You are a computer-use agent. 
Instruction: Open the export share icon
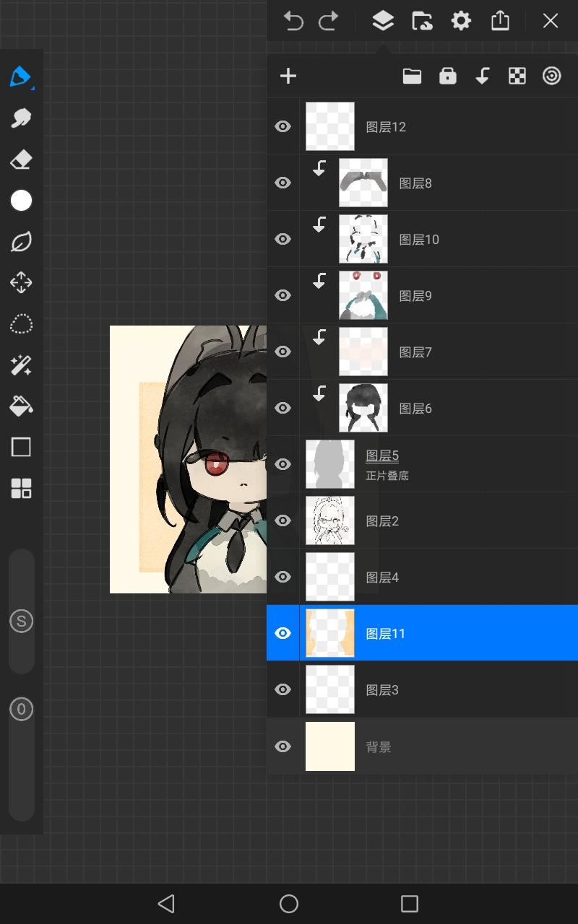500,21
